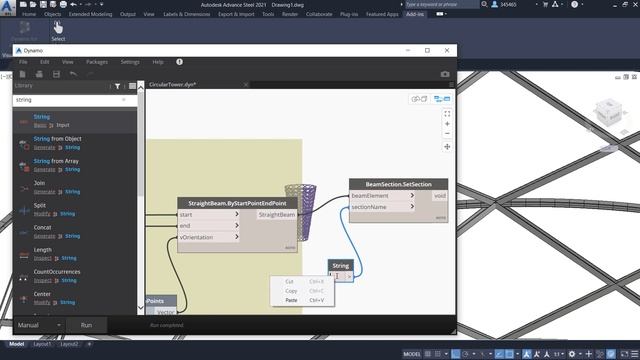Click the Dynamo Save icon
Screen dimensions: 640x360
pos(56,74)
